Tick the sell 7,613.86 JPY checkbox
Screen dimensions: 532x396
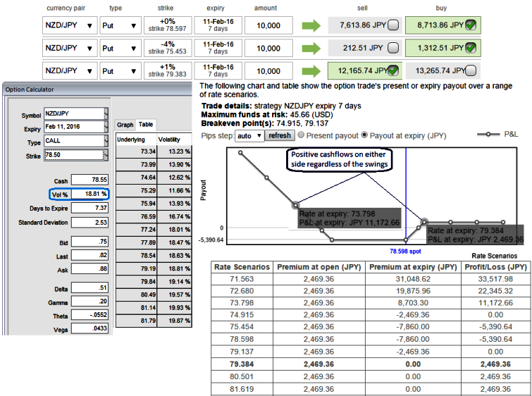click(x=392, y=26)
